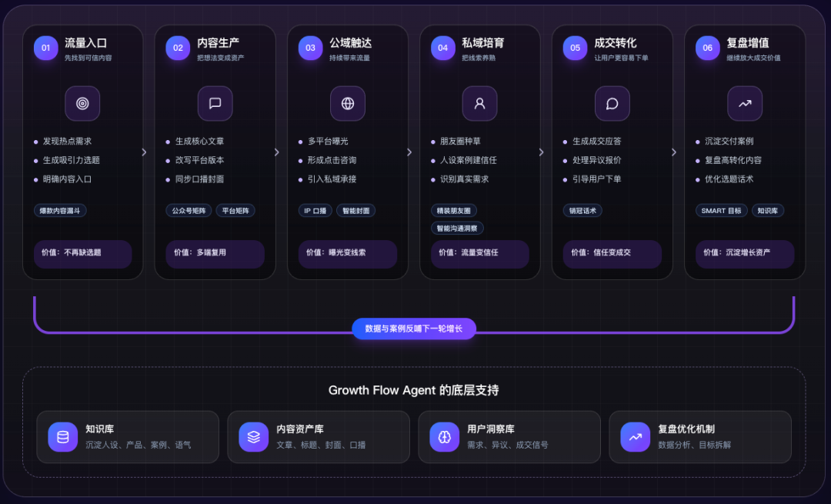Click the 引入私域承接 bullet
This screenshot has height=504, width=831.
[x=332, y=179]
